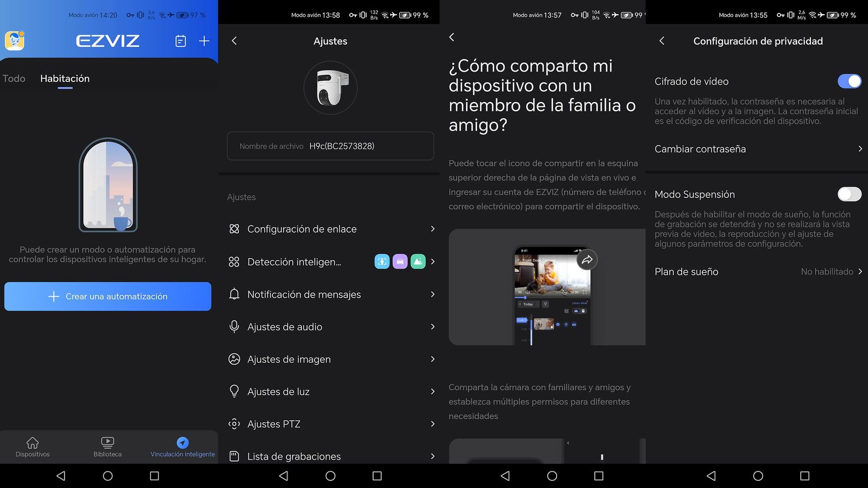Go back from Configuración de privacidad
The width and height of the screenshot is (868, 488).
coord(662,41)
